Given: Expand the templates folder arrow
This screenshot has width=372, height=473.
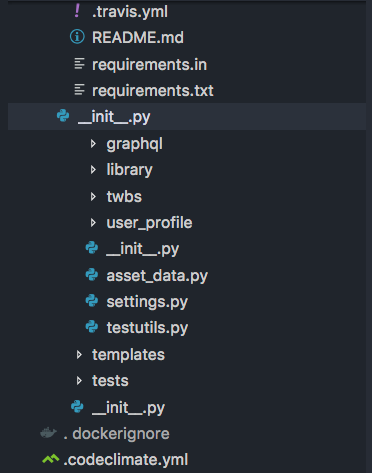Looking at the screenshot, I should pyautogui.click(x=79, y=354).
